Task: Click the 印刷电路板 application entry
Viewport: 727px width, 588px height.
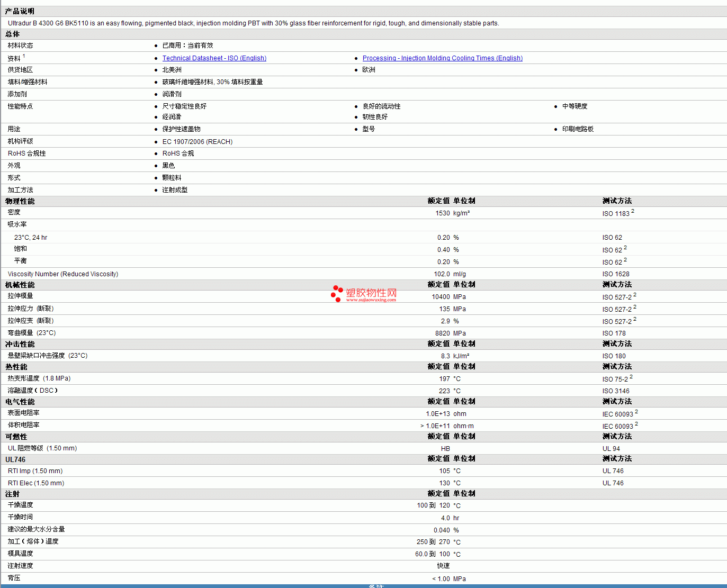Action: 578,129
